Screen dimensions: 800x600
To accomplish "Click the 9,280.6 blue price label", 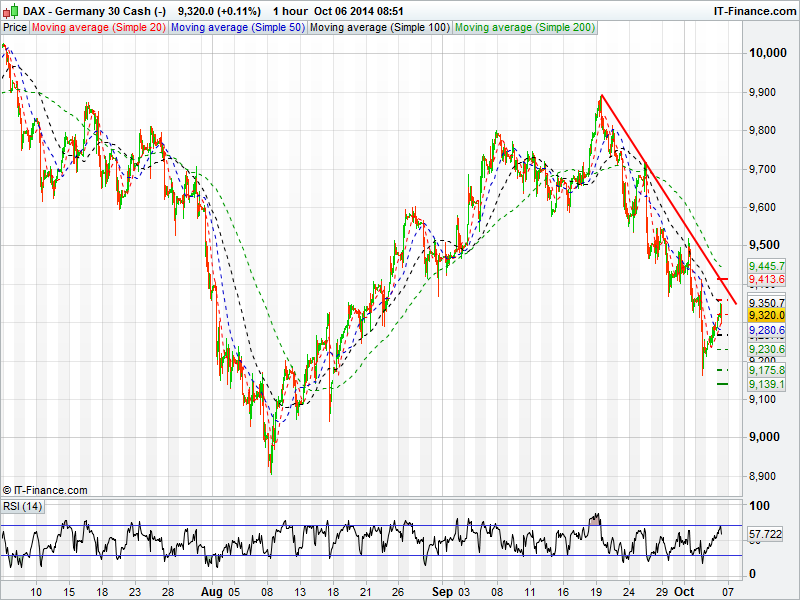I will 767,330.
